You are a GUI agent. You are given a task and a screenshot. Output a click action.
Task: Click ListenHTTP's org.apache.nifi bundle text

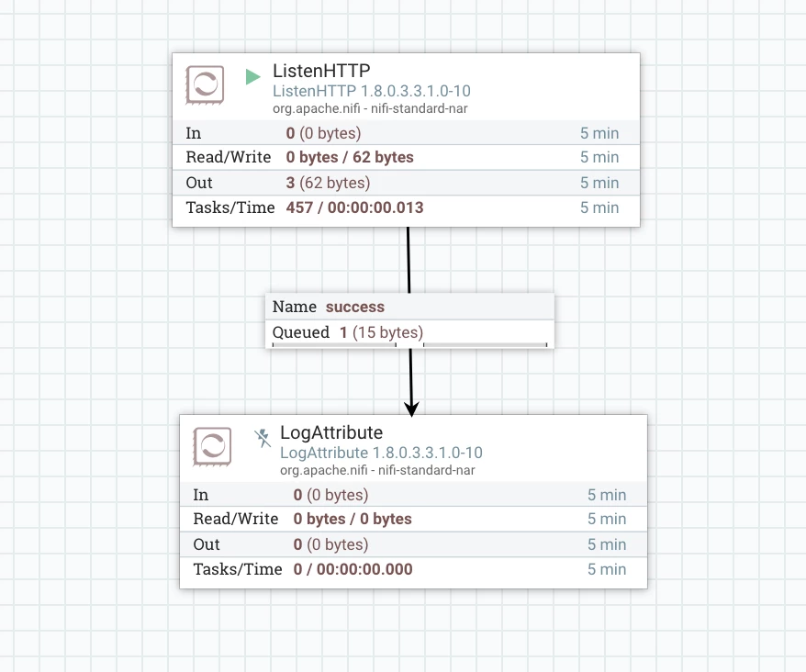click(370, 108)
